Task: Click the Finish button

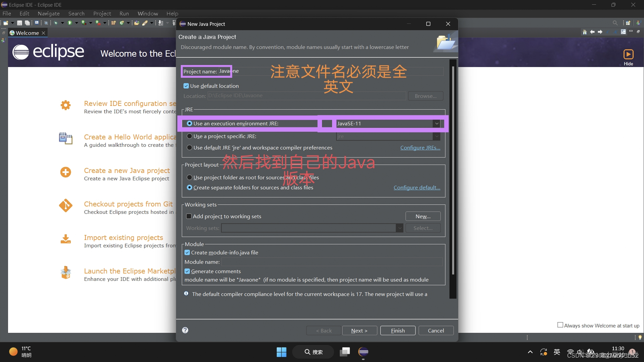Action: tap(398, 330)
